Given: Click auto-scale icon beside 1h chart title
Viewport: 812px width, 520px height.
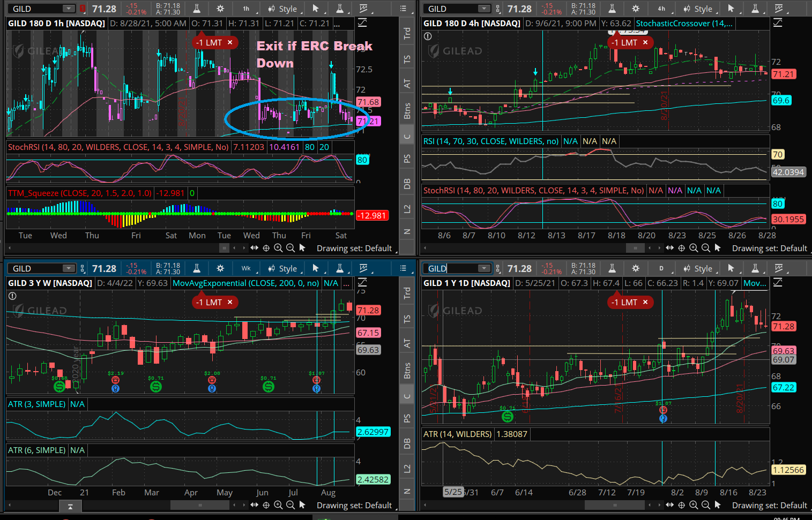Looking at the screenshot, I should tap(362, 22).
